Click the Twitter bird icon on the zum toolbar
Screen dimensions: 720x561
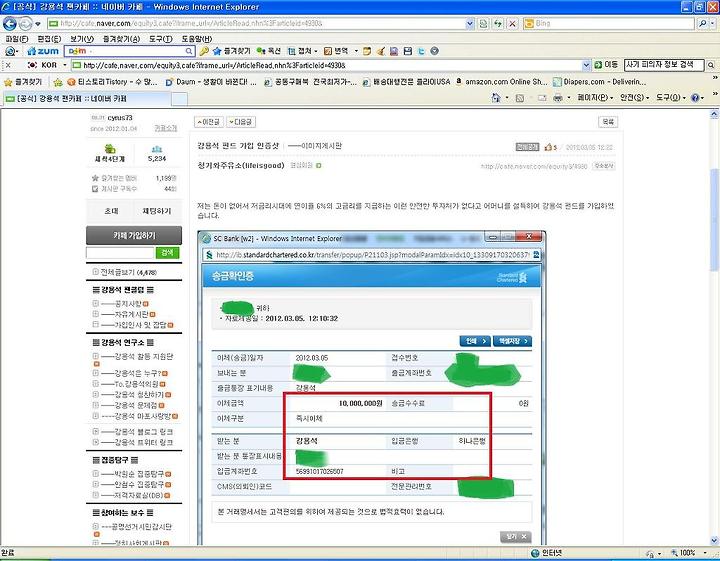click(421, 51)
